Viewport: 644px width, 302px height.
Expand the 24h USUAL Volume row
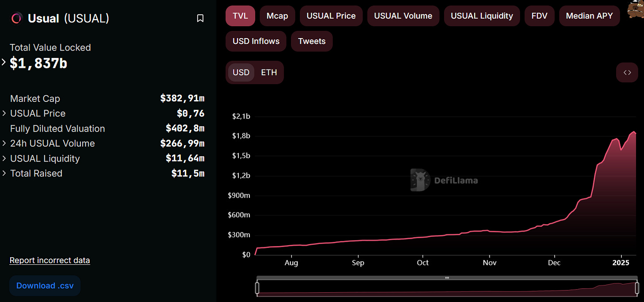pyautogui.click(x=4, y=143)
